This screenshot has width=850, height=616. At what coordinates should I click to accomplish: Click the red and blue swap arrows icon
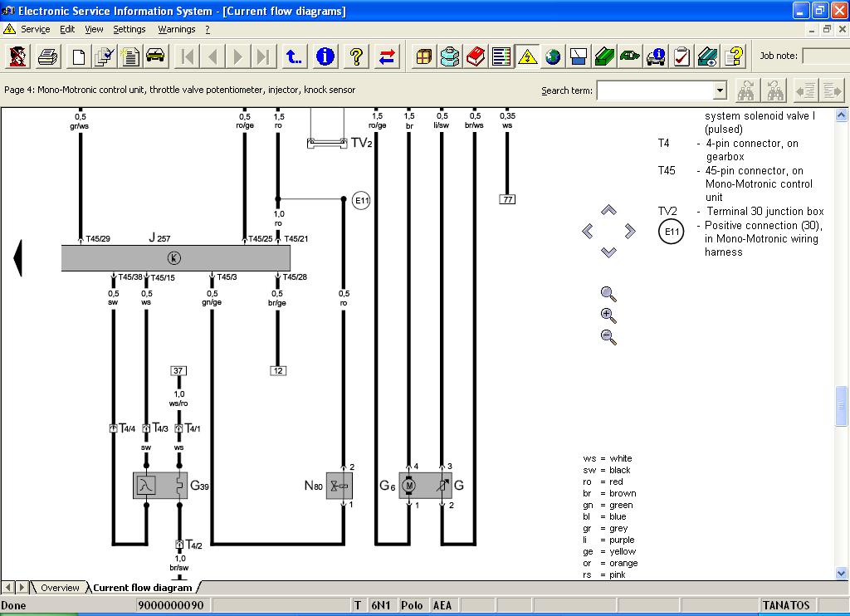pos(387,56)
